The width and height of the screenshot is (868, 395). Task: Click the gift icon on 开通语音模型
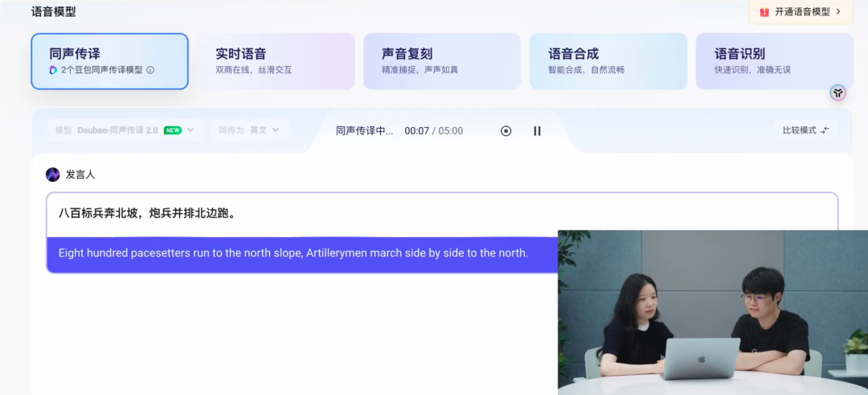pyautogui.click(x=764, y=11)
